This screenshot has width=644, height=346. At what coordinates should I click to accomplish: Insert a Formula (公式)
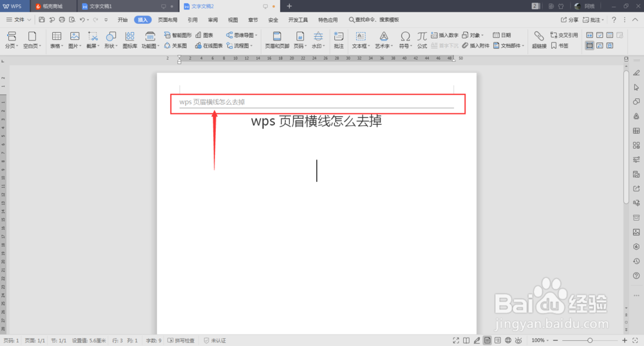tap(422, 40)
